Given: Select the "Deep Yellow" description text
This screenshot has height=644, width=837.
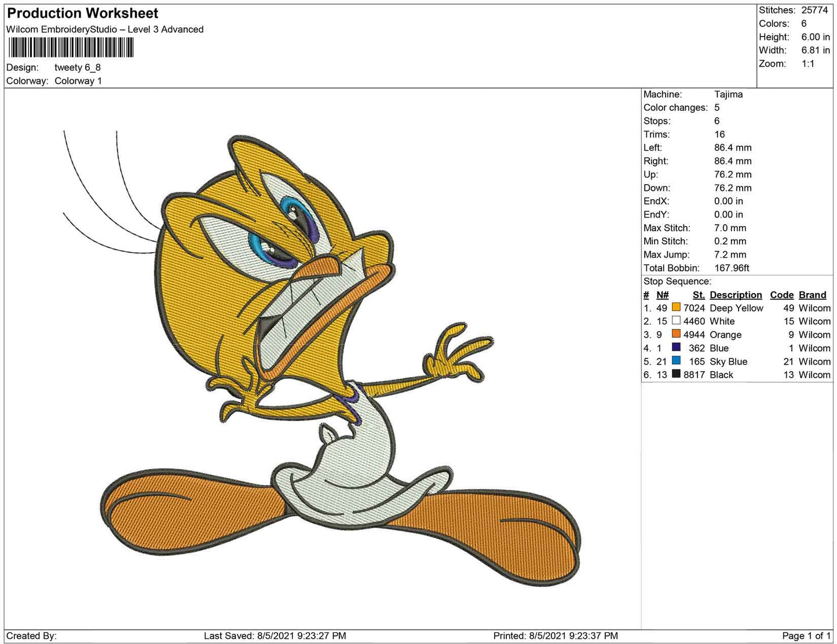Looking at the screenshot, I should click(736, 308).
